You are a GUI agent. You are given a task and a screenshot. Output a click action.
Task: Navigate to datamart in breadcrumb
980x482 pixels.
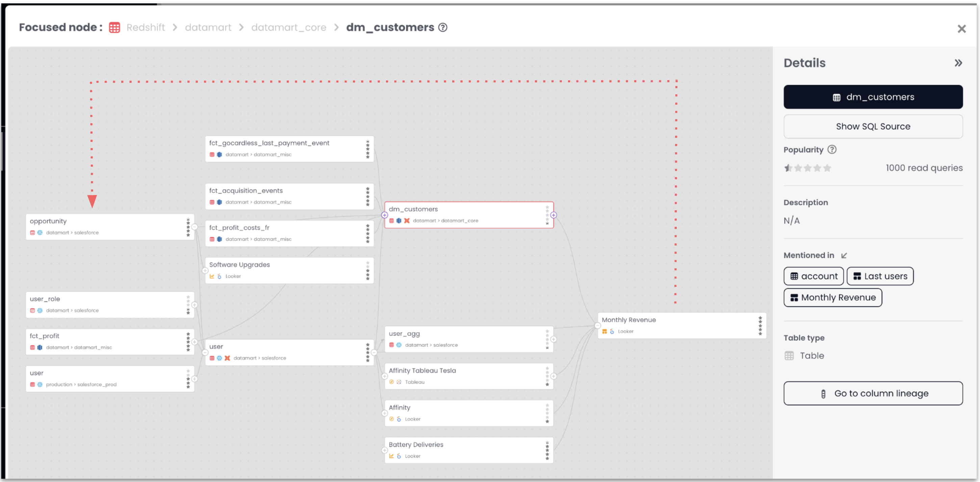point(208,27)
